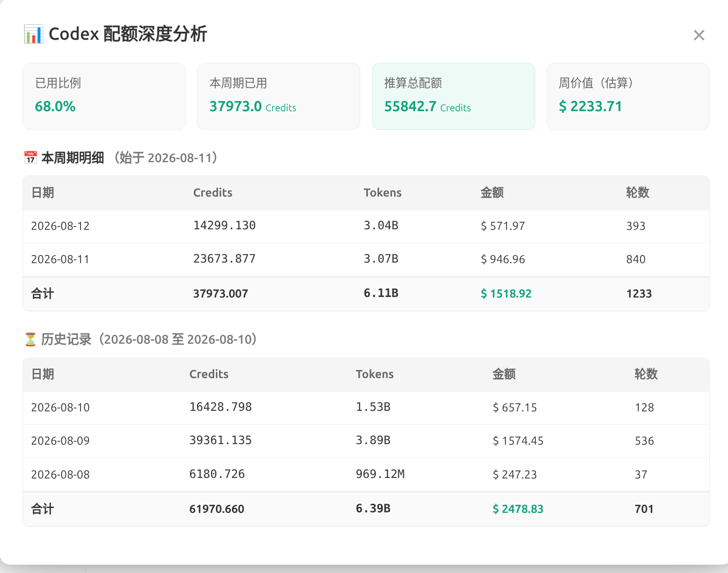Image resolution: width=728 pixels, height=573 pixels.
Task: Select the 6180.726 credits cell
Action: pyautogui.click(x=217, y=474)
